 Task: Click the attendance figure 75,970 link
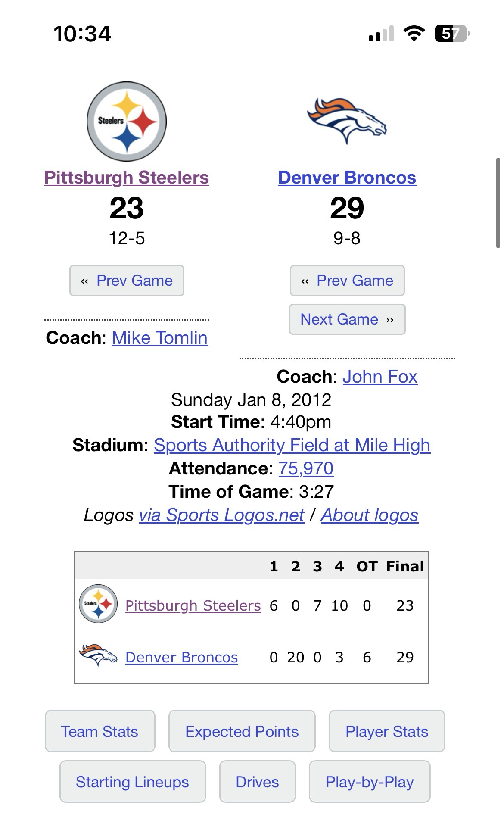coord(306,468)
